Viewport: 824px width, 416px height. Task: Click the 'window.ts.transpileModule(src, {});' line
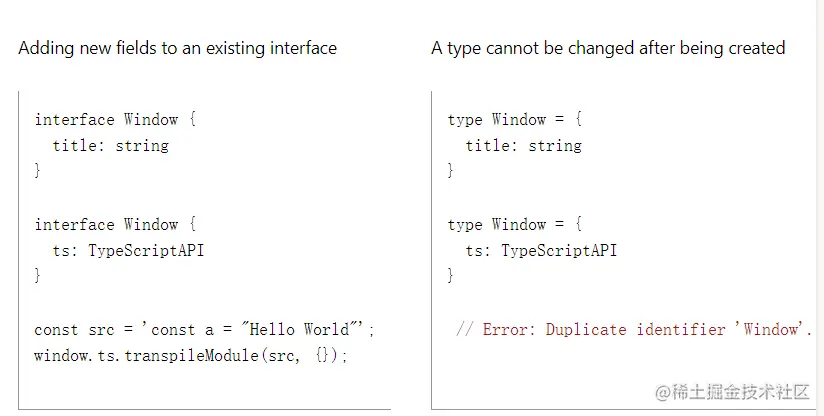(x=191, y=356)
